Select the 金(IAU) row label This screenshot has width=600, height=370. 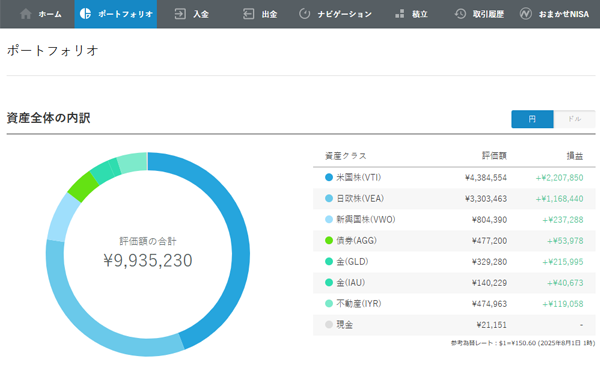[x=351, y=283]
